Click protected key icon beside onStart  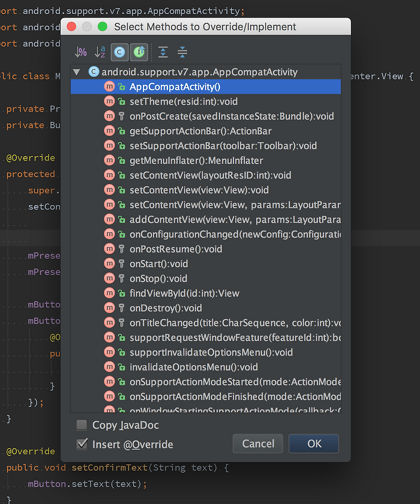click(121, 264)
